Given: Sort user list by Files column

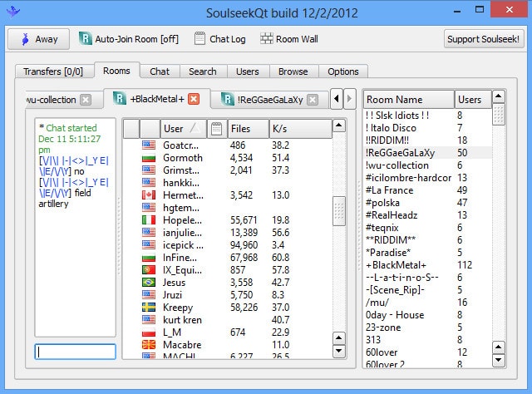Looking at the screenshot, I should click(x=248, y=129).
